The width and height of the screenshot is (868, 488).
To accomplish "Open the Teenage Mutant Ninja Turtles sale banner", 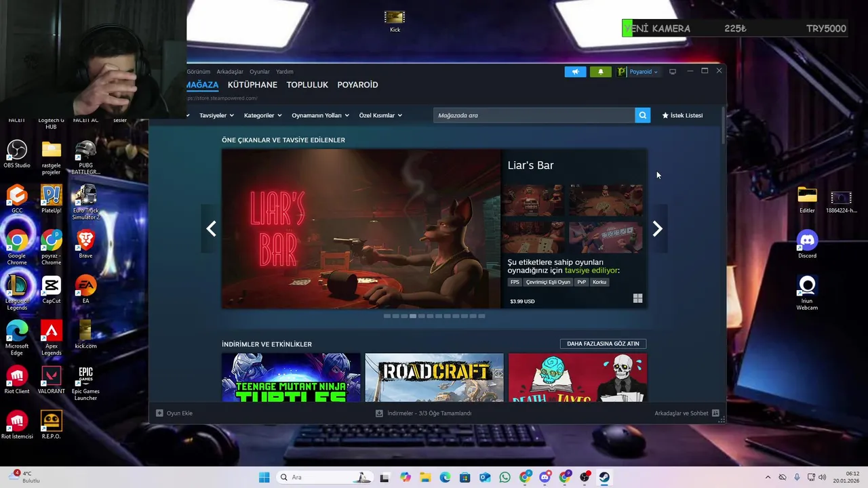I will (291, 378).
